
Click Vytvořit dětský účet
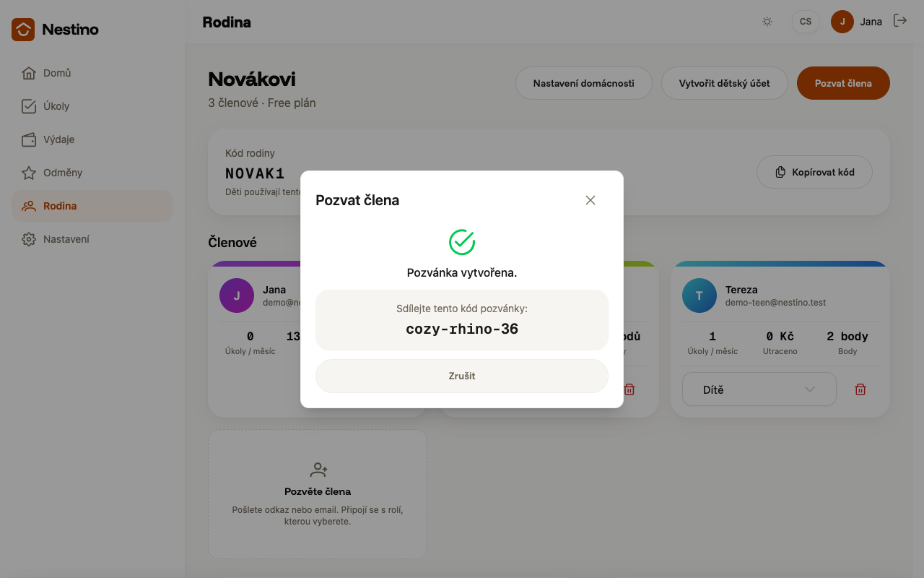[725, 83]
